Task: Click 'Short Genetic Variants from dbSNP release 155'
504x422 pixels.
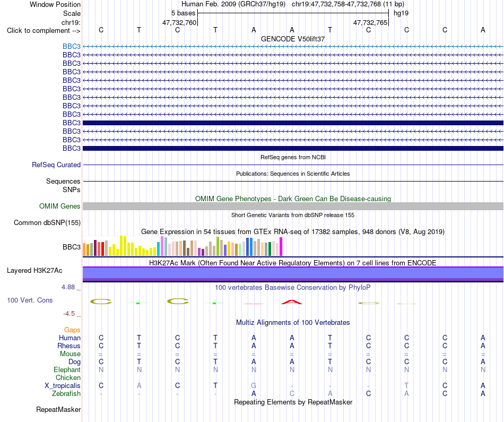Action: click(x=293, y=215)
